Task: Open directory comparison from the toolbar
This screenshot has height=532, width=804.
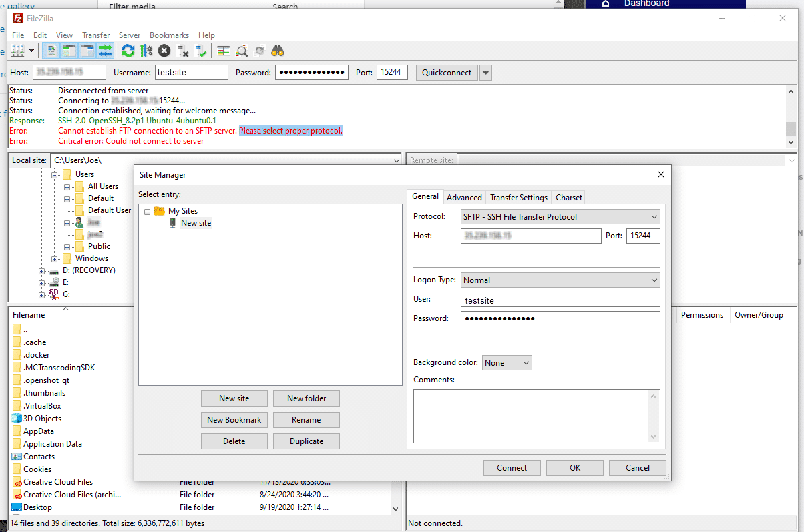Action: [222, 50]
